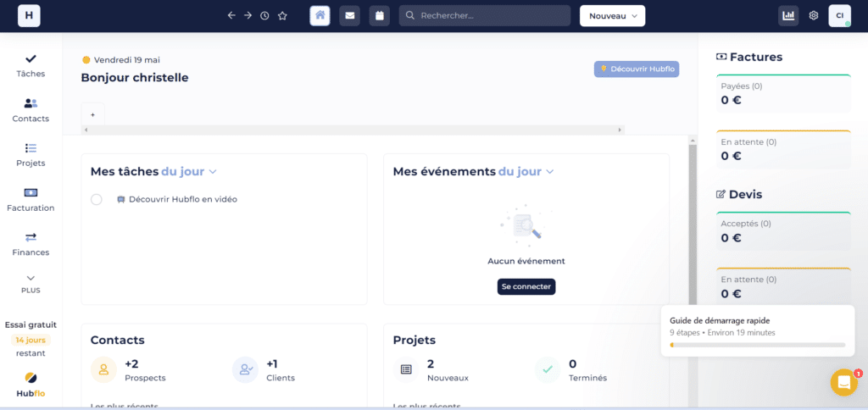Open the du jour dropdown for Mes tâches
The image size is (868, 410).
189,171
